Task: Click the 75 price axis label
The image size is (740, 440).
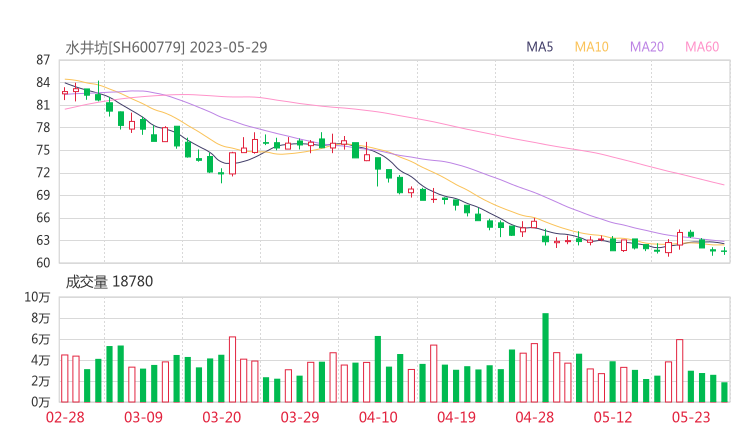Action: click(x=43, y=150)
